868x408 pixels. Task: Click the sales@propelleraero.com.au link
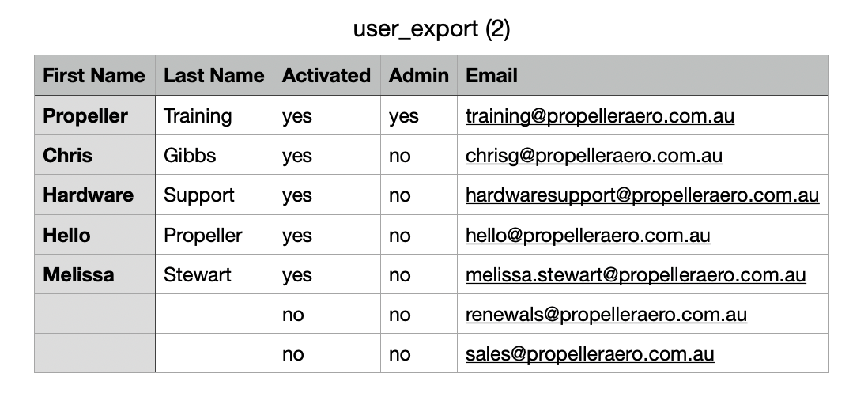pos(590,354)
